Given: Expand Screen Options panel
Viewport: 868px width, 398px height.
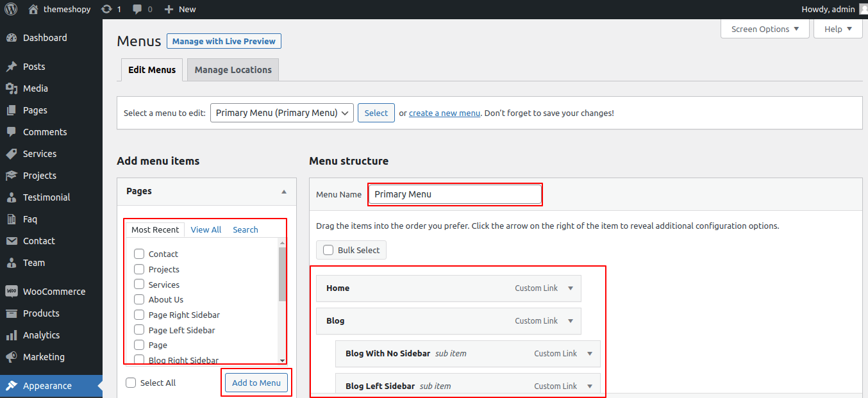Looking at the screenshot, I should point(765,29).
